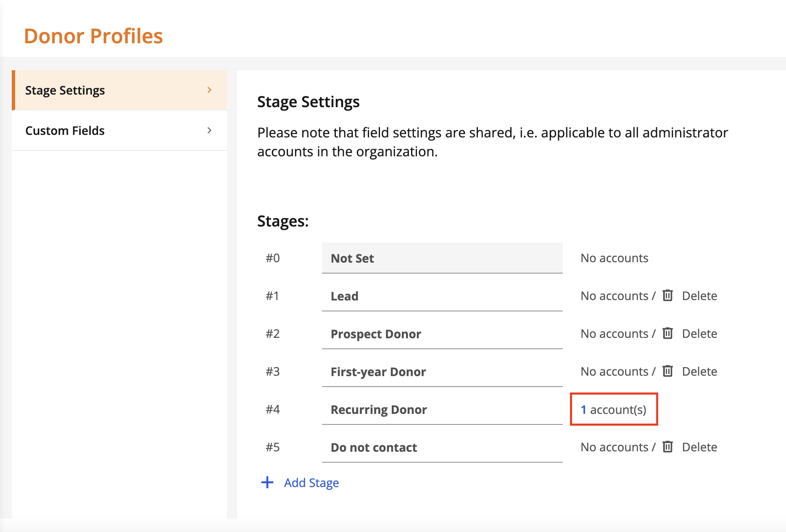Click Delete for the Do not contact stage
Image resolution: width=786 pixels, height=532 pixels.
click(699, 447)
